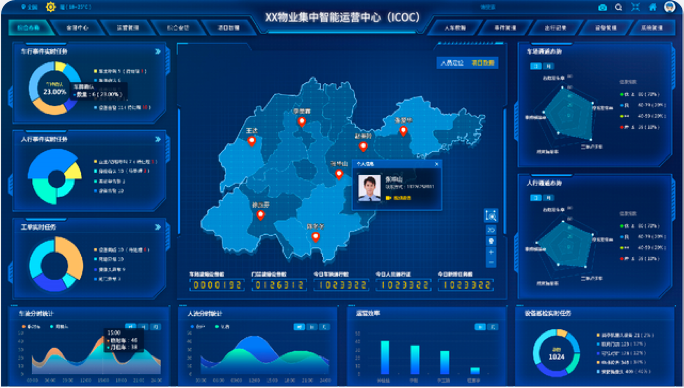Image resolution: width=684 pixels, height=388 pixels.
Task: Click the 0126312 counter display
Action: (x=279, y=285)
